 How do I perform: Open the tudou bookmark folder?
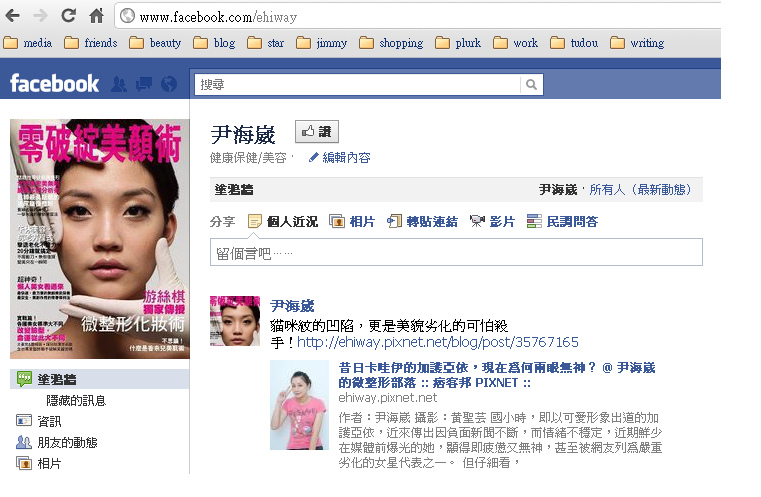tap(574, 43)
